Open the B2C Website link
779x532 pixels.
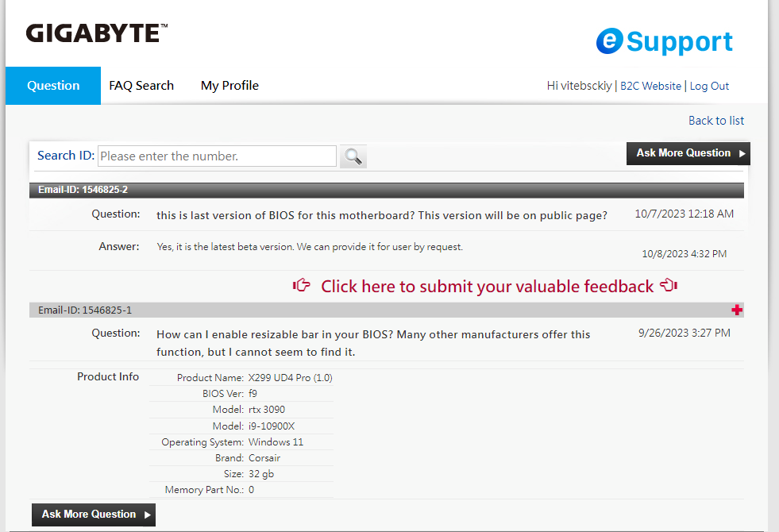[x=650, y=87]
